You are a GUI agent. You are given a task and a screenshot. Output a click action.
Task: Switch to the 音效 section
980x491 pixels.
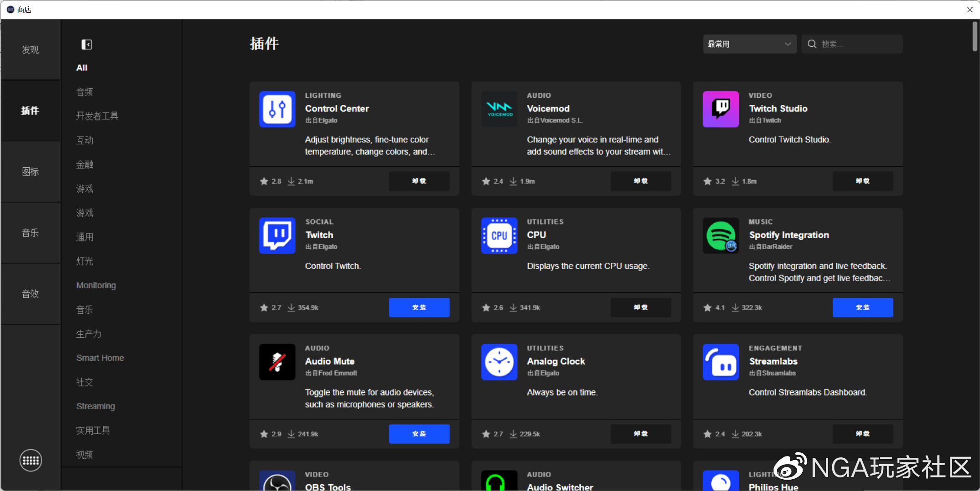(30, 294)
